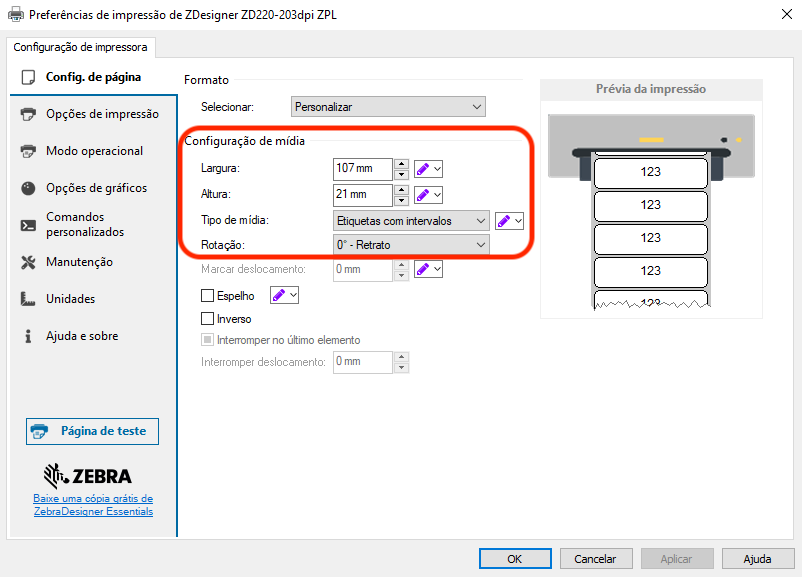Click the pencil icon beside Espelho checkbox
The height and width of the screenshot is (577, 802).
tap(279, 295)
